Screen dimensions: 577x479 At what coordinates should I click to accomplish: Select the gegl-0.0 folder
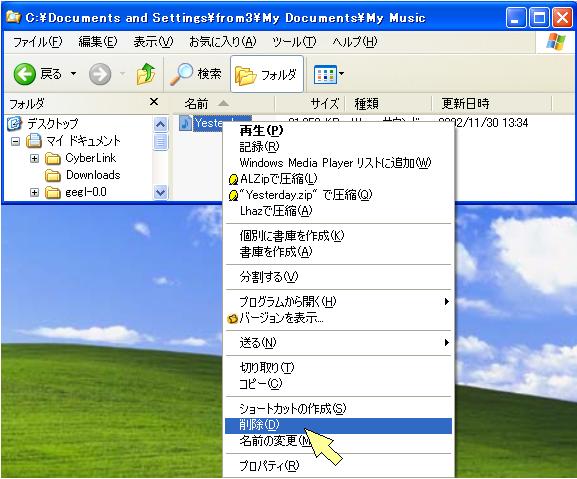[x=86, y=192]
